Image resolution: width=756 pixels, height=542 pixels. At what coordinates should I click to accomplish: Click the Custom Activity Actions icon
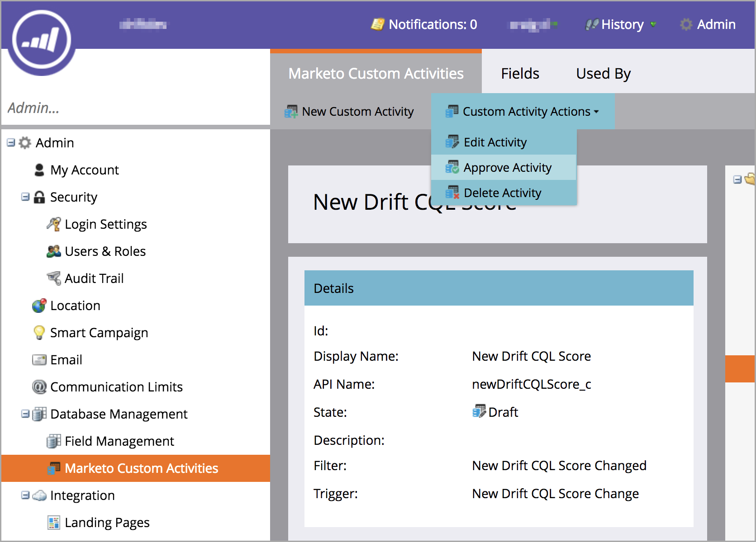[x=452, y=111]
